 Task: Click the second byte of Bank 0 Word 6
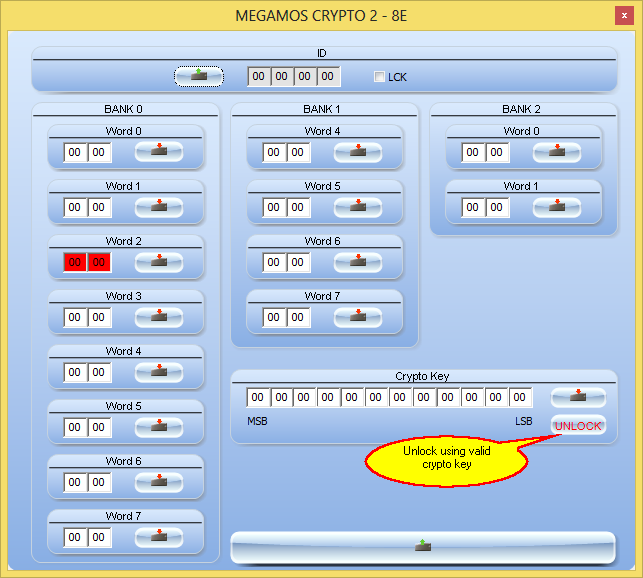(x=99, y=482)
